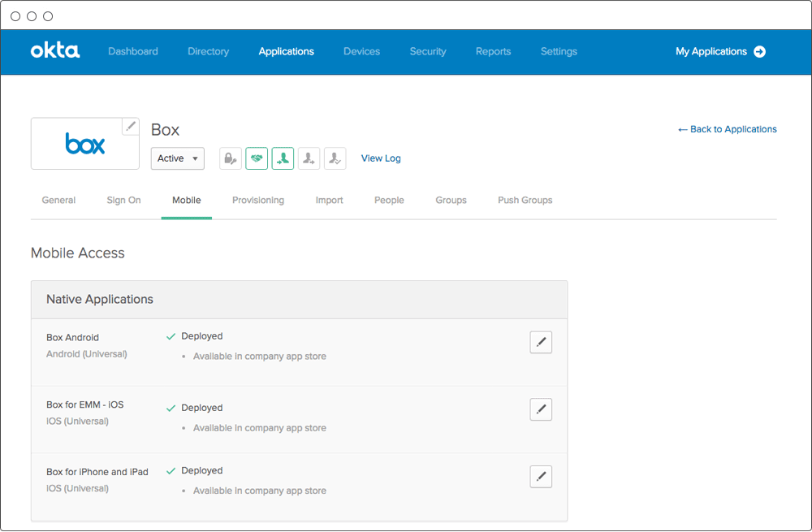
Task: Select the Push Groups tab
Action: [525, 201]
